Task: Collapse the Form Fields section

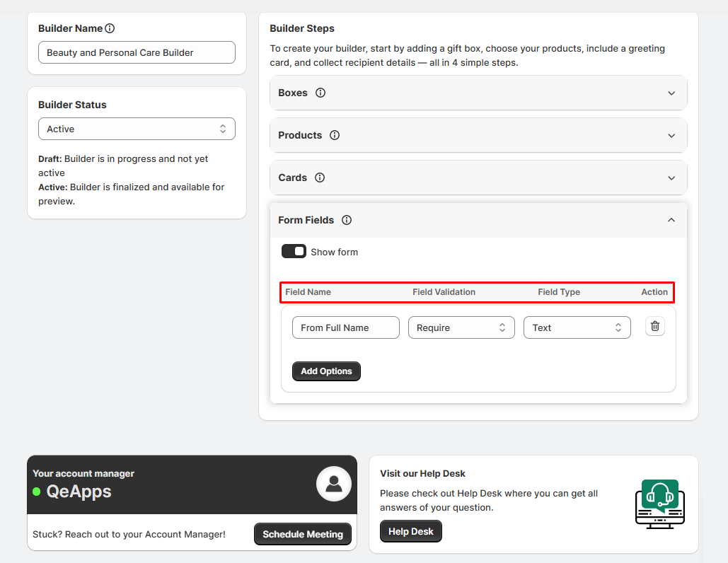Action: 671,220
